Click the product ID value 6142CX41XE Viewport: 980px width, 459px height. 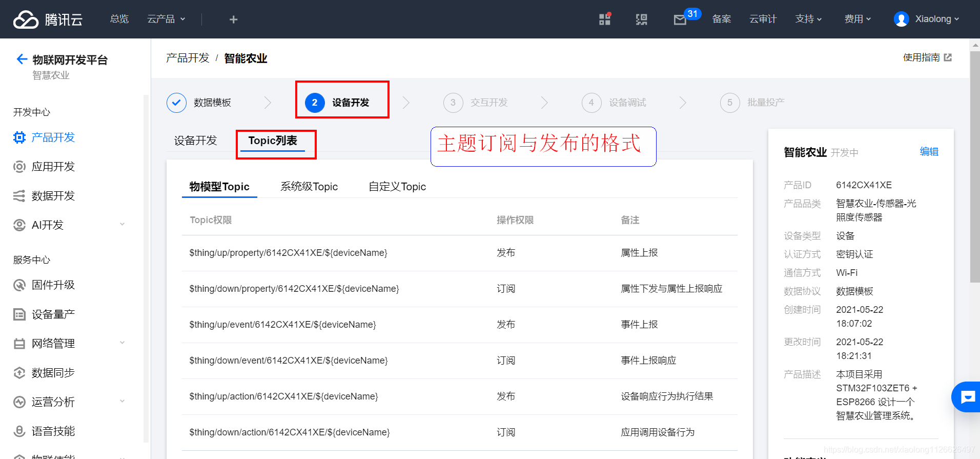(x=864, y=185)
